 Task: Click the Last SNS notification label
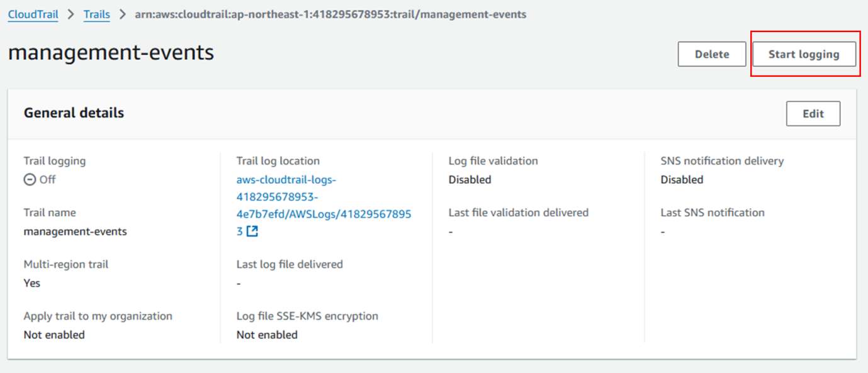(x=713, y=213)
